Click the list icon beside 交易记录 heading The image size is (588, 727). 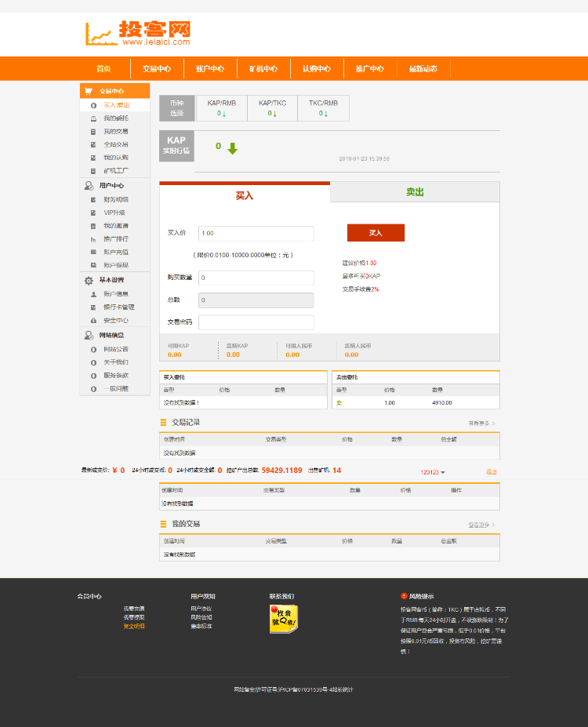click(x=163, y=423)
